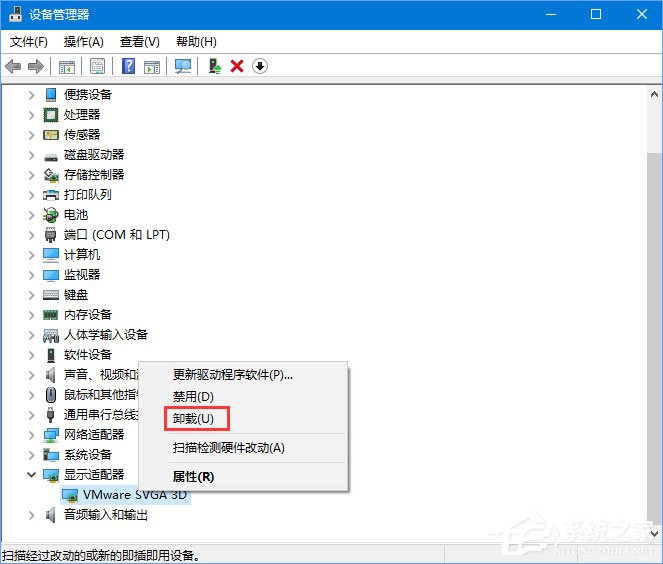663x564 pixels.
Task: Click the 端口 (COM 和 LPT) port icon
Action: pos(50,235)
